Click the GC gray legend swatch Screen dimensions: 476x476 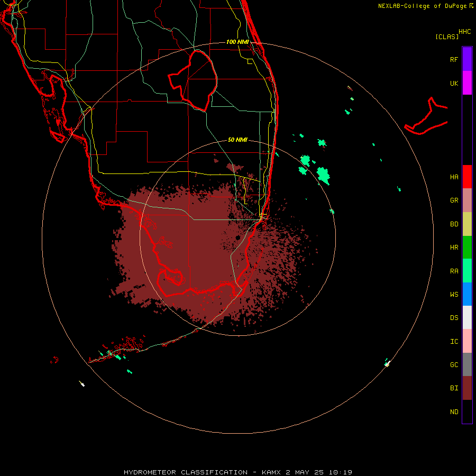pos(467,364)
